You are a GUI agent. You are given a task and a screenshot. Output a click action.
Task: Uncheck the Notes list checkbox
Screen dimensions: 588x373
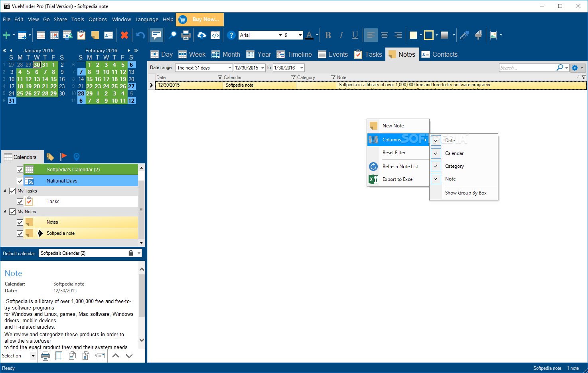[x=20, y=222]
